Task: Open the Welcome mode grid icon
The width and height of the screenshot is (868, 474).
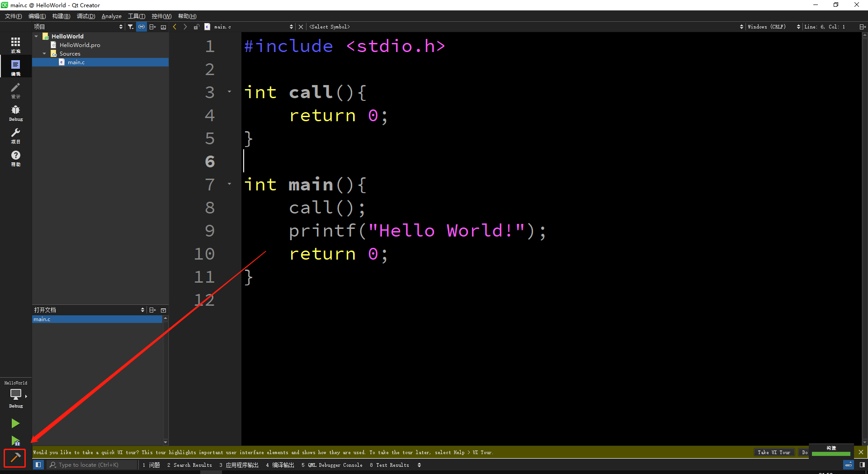Action: (15, 45)
